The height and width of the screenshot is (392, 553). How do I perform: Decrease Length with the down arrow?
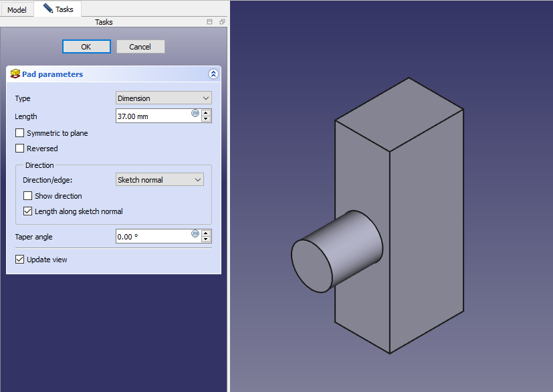point(206,119)
